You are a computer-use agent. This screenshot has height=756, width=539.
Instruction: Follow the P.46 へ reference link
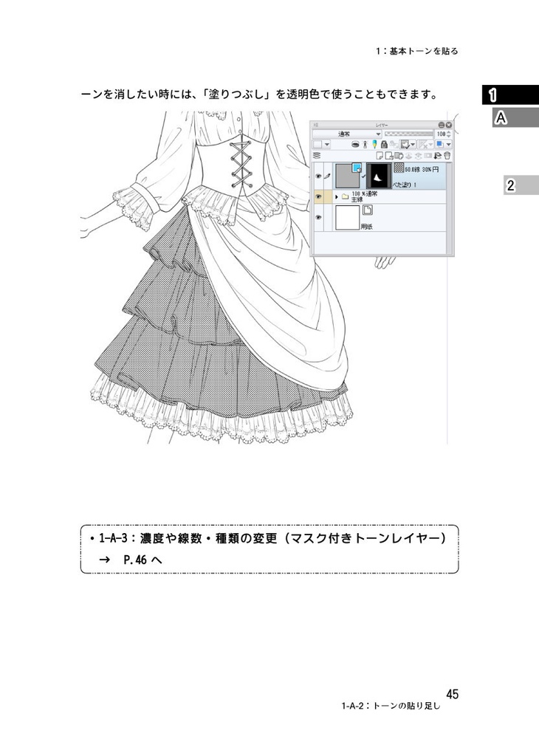tap(143, 560)
